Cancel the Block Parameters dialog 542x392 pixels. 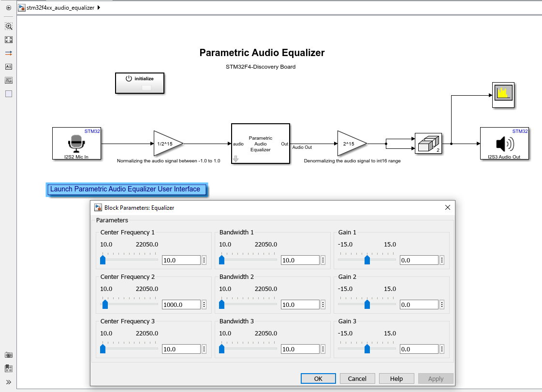click(x=357, y=378)
